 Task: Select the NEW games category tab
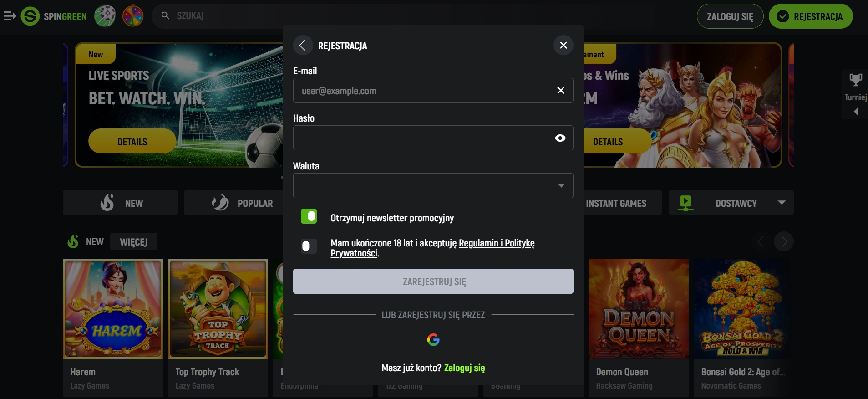click(x=120, y=203)
